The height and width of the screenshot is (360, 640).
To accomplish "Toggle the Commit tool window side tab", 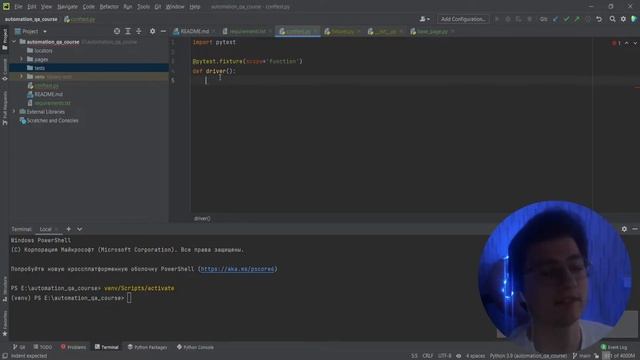I will pyautogui.click(x=4, y=70).
